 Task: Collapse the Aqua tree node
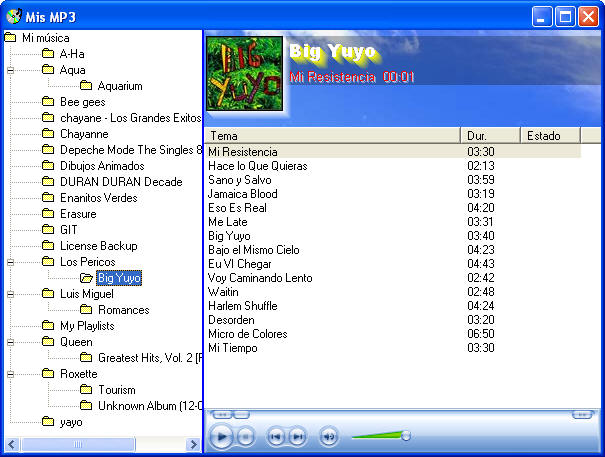pyautogui.click(x=10, y=70)
